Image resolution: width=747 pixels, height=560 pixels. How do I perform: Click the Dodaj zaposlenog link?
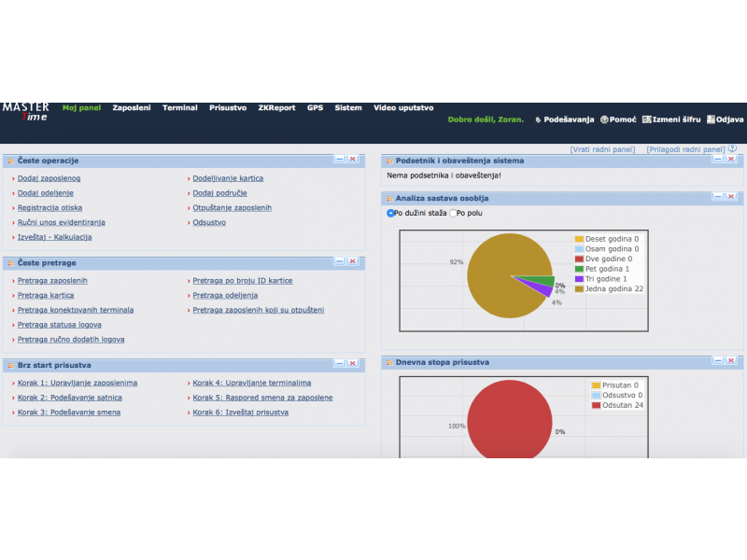tap(49, 178)
